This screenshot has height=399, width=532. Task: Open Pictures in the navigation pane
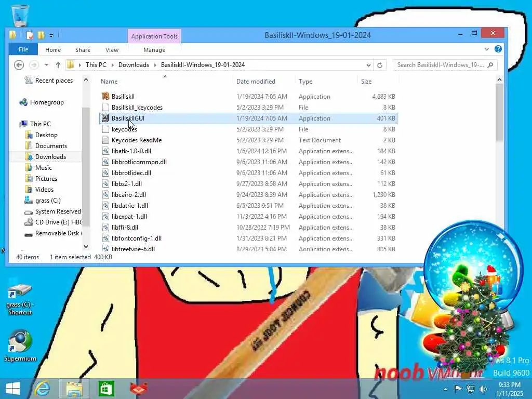tap(41, 179)
